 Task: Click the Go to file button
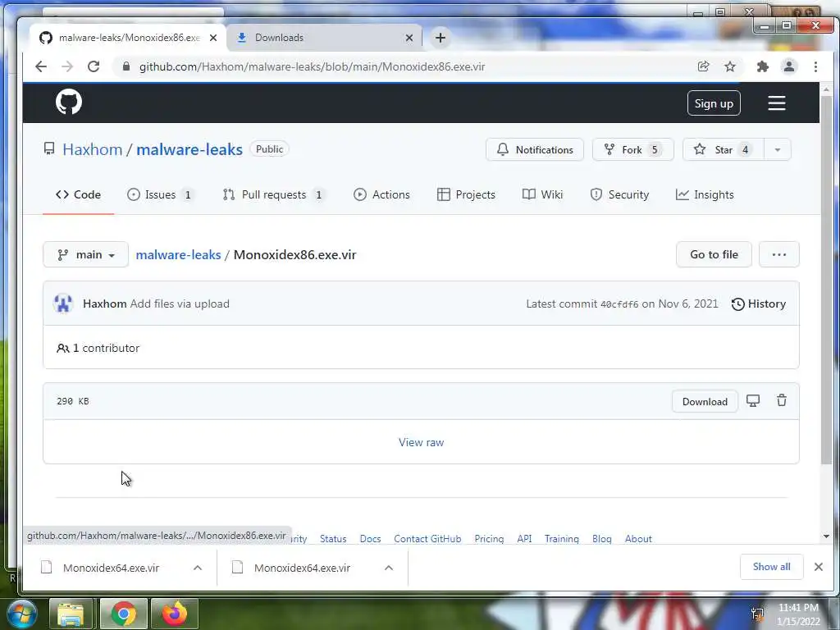tap(714, 254)
